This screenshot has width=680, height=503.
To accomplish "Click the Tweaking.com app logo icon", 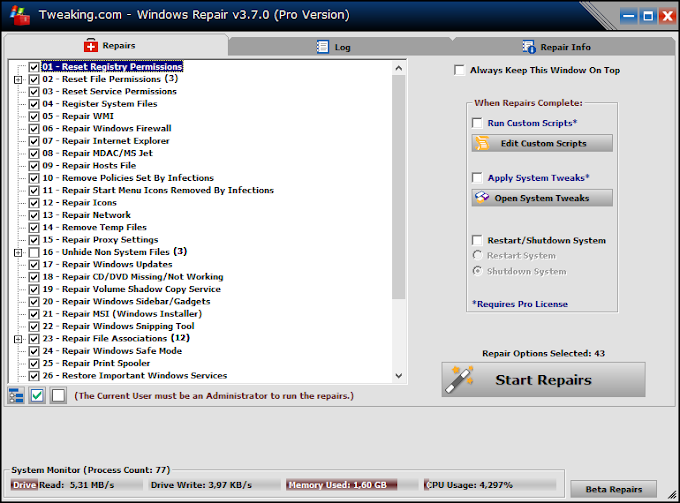I will coord(20,15).
